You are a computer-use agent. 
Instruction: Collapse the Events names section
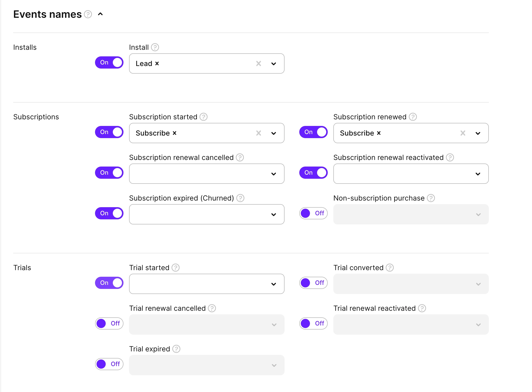click(x=100, y=14)
